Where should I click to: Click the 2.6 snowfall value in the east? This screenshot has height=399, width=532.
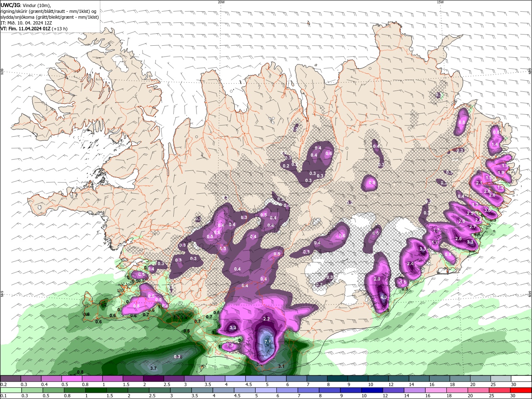pos(459,239)
